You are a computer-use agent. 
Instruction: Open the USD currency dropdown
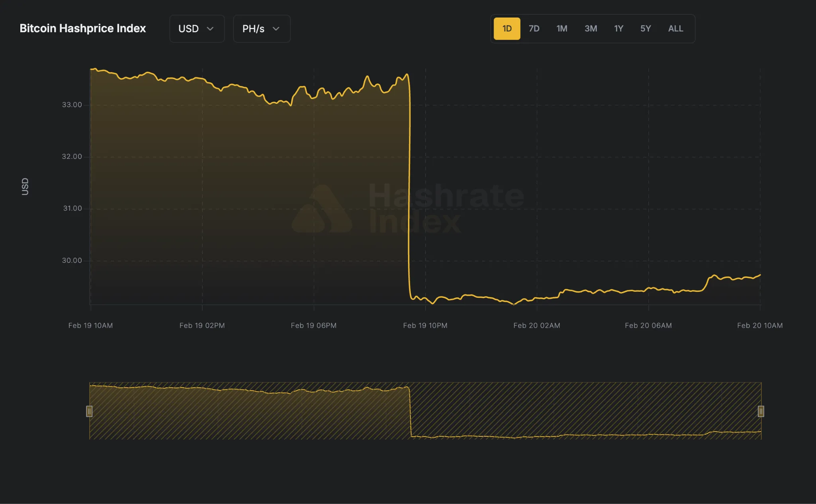(x=196, y=29)
